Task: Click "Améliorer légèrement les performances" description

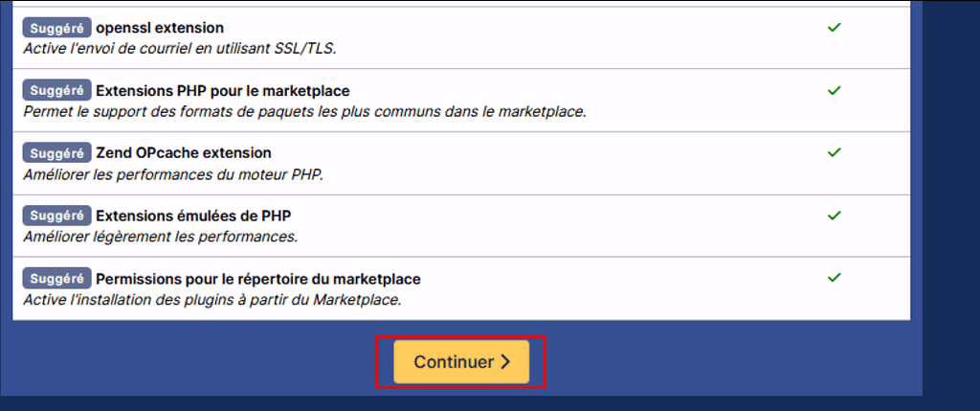Action: (x=160, y=237)
